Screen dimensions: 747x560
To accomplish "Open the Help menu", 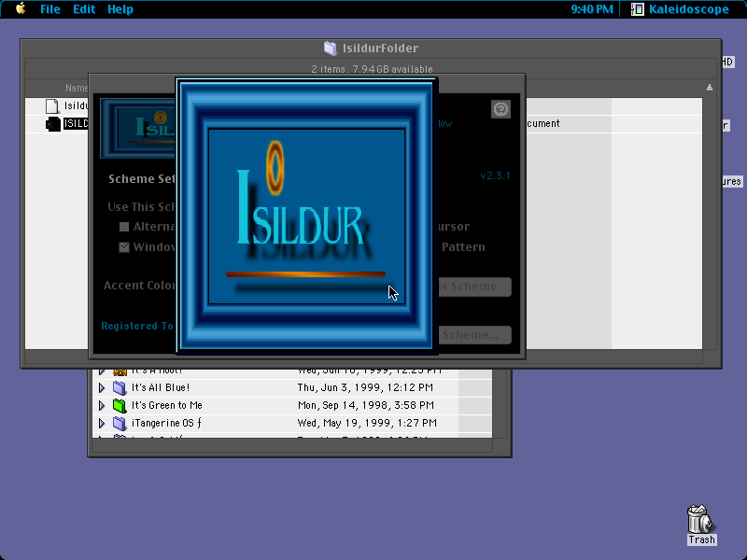I will [x=120, y=9].
